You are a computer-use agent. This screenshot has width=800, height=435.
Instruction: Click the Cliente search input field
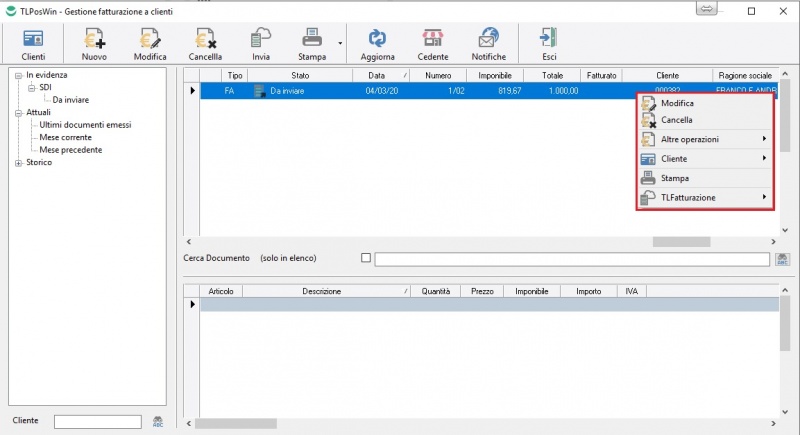[97, 421]
